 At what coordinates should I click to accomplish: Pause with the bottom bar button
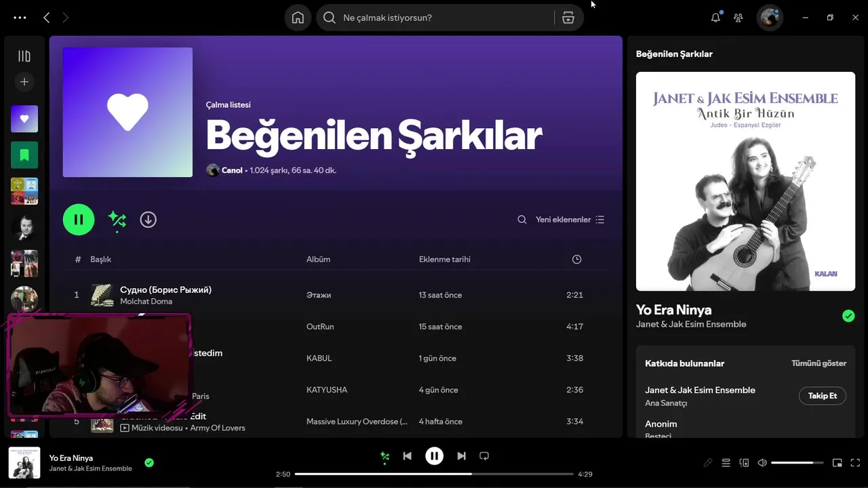coord(434,456)
